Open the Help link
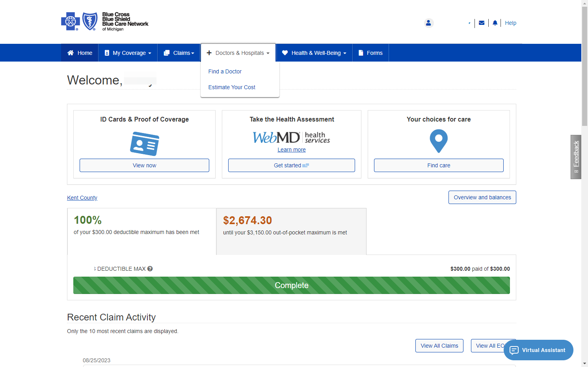 510,23
